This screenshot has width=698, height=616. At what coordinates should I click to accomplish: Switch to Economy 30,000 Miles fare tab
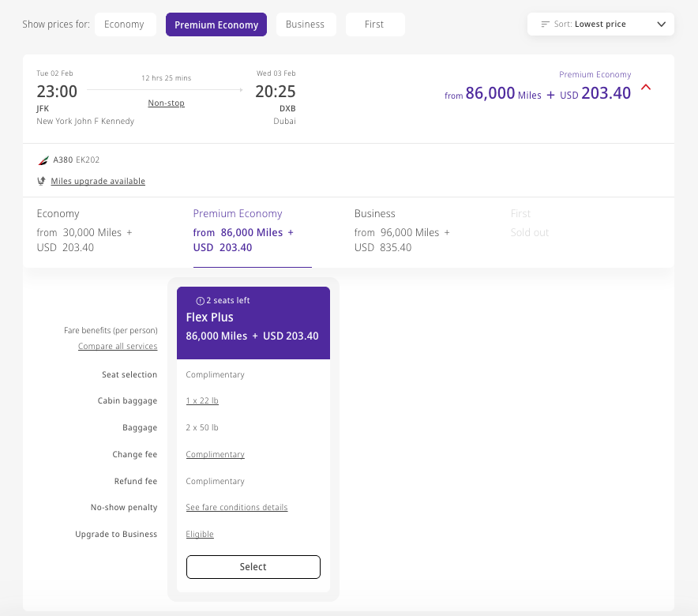click(84, 231)
